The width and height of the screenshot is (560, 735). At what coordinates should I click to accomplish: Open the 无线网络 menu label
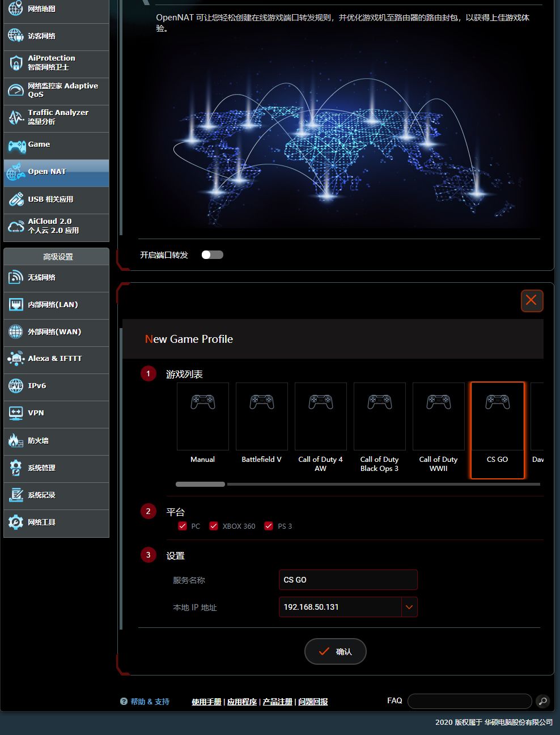point(42,278)
